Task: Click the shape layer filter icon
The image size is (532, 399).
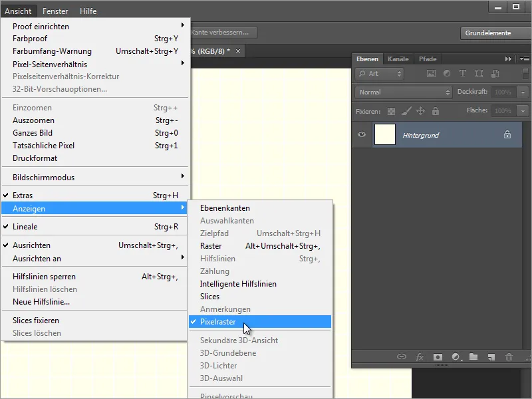Action: click(x=479, y=74)
